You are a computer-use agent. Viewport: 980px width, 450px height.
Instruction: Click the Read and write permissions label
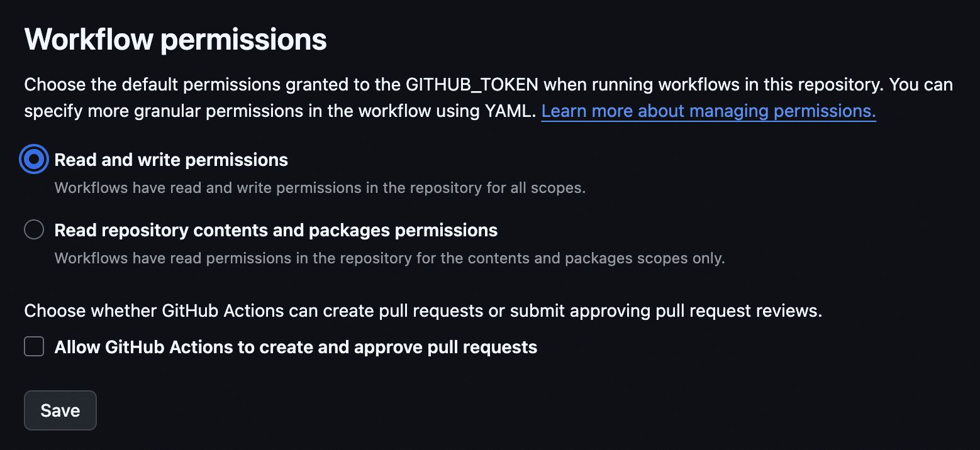(x=171, y=159)
